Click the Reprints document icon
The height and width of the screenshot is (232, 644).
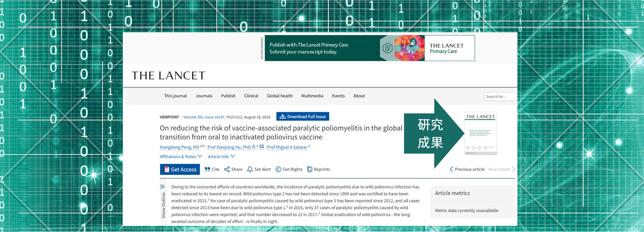coord(309,169)
